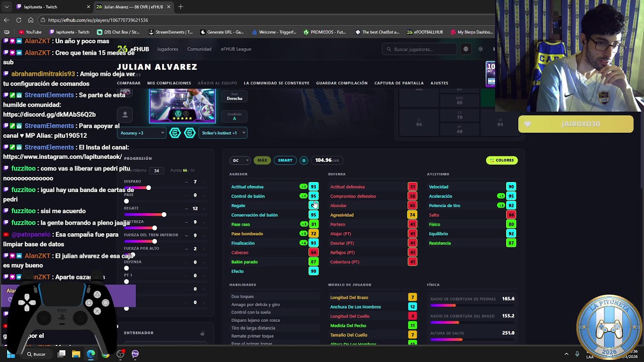Open the Comunidad menu

pos(199,49)
